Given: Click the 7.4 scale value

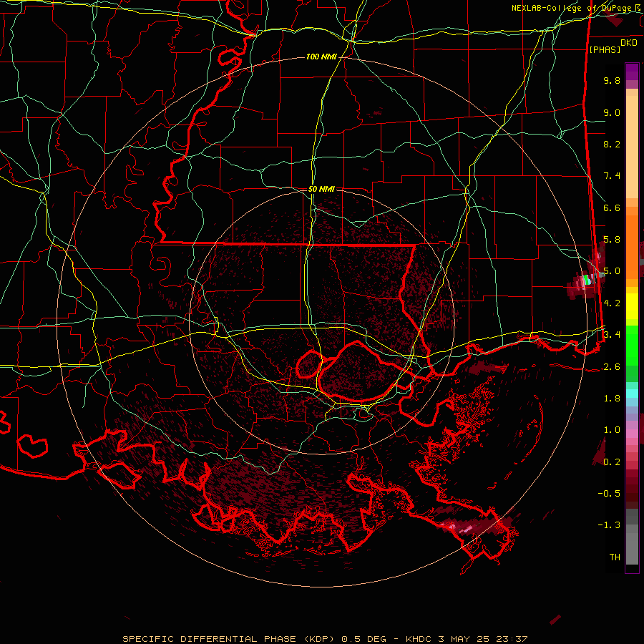Looking at the screenshot, I should (x=612, y=176).
